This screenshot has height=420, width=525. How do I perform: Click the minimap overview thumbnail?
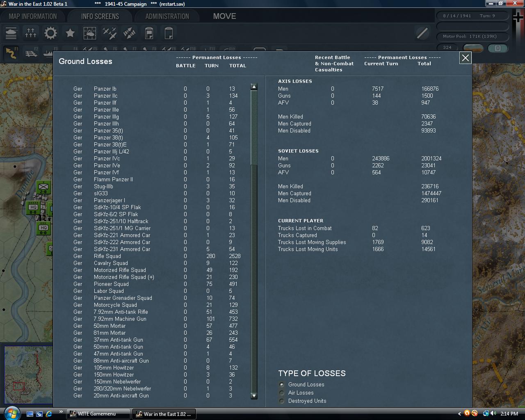(28, 375)
